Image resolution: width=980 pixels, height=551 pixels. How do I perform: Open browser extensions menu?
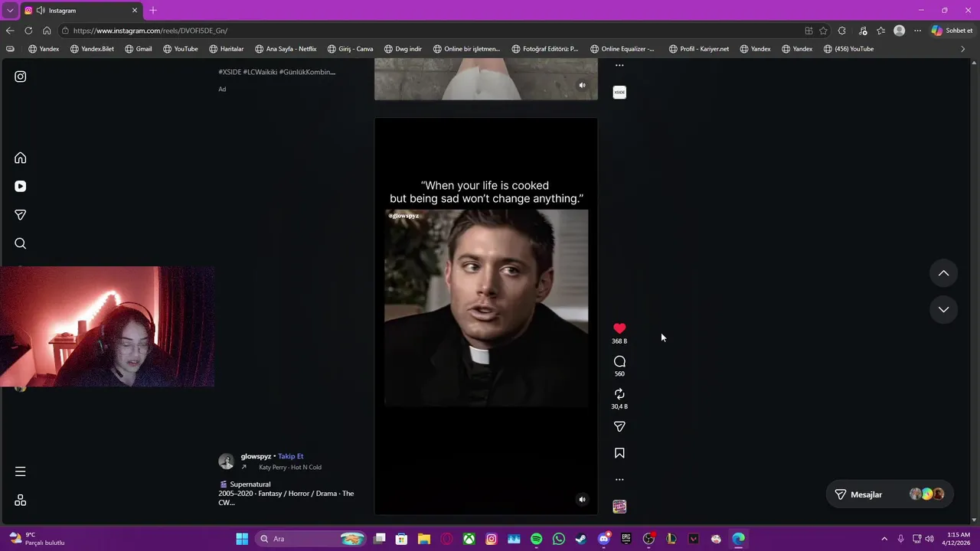[x=842, y=31]
